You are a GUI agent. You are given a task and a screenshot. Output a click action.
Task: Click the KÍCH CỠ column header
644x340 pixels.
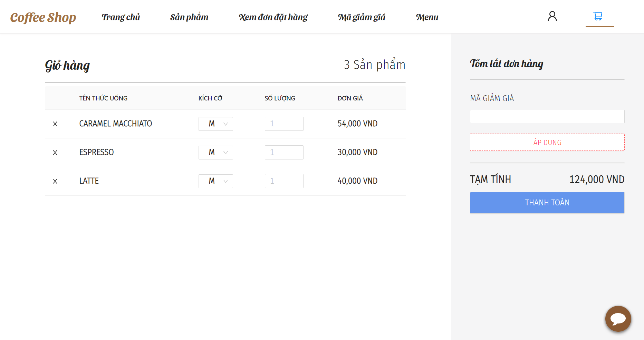(x=210, y=98)
